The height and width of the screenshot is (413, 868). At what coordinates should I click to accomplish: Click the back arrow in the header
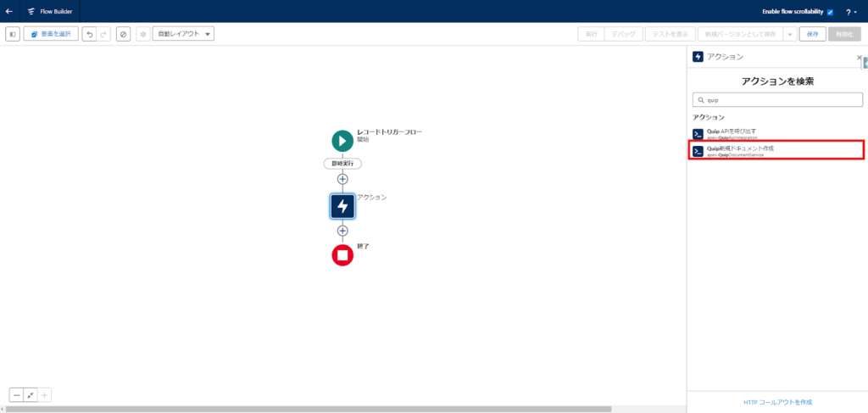[x=9, y=12]
